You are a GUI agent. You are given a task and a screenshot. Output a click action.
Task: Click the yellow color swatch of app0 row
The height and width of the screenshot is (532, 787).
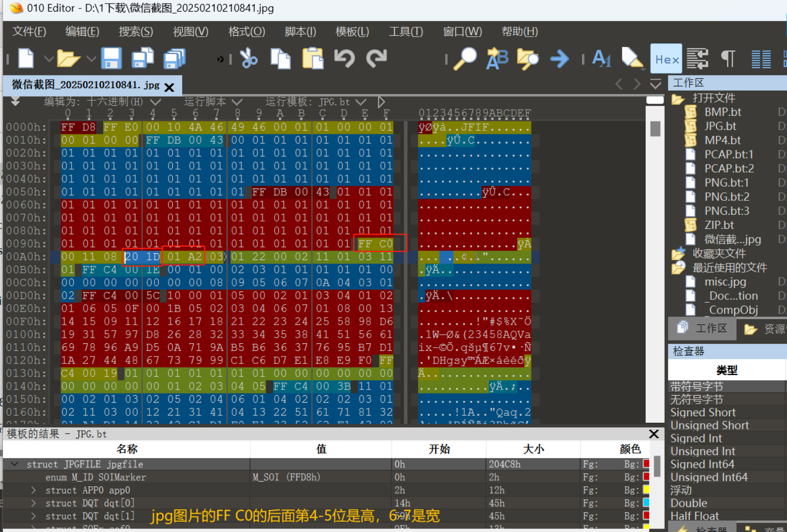click(x=646, y=490)
